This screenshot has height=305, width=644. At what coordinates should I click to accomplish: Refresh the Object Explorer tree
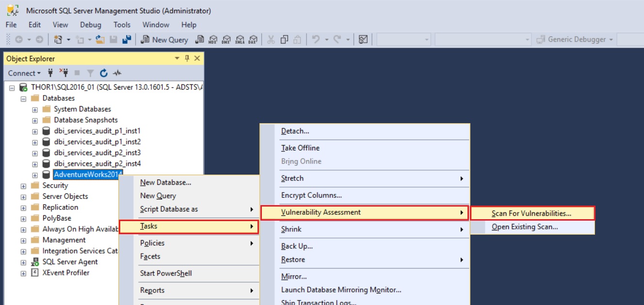pos(103,73)
